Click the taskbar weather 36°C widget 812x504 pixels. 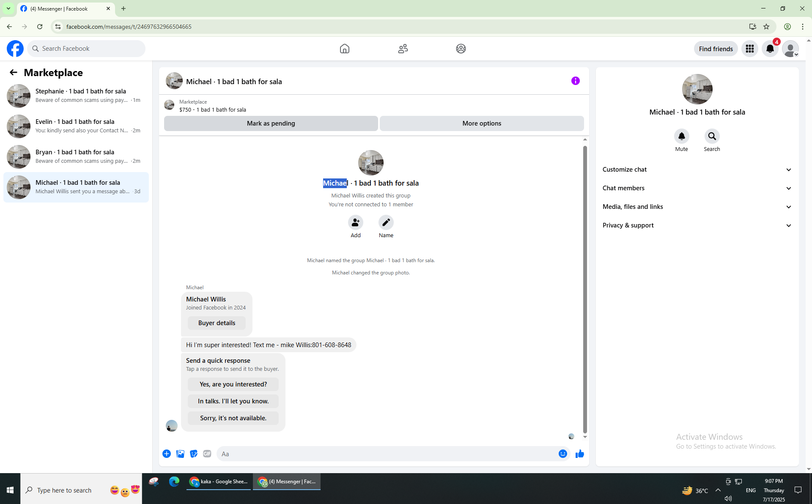(695, 490)
